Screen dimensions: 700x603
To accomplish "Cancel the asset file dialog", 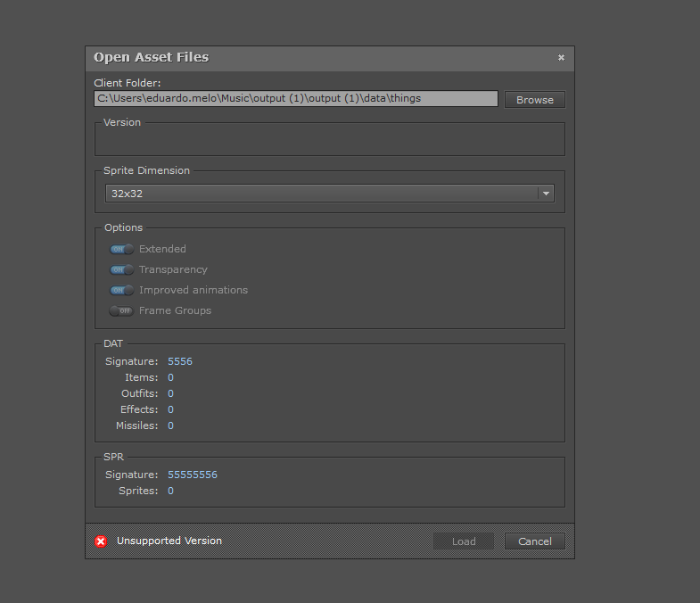I will [535, 541].
